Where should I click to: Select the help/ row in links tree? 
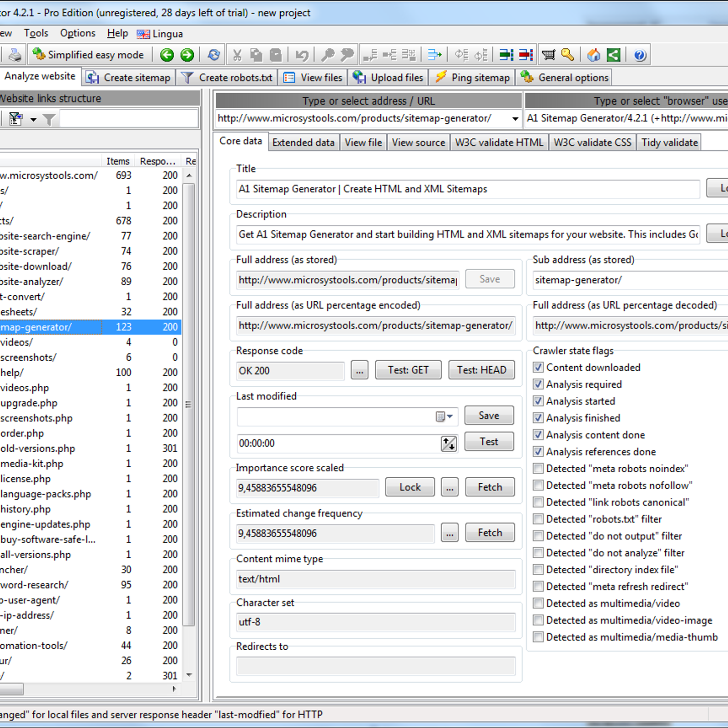[x=91, y=373]
